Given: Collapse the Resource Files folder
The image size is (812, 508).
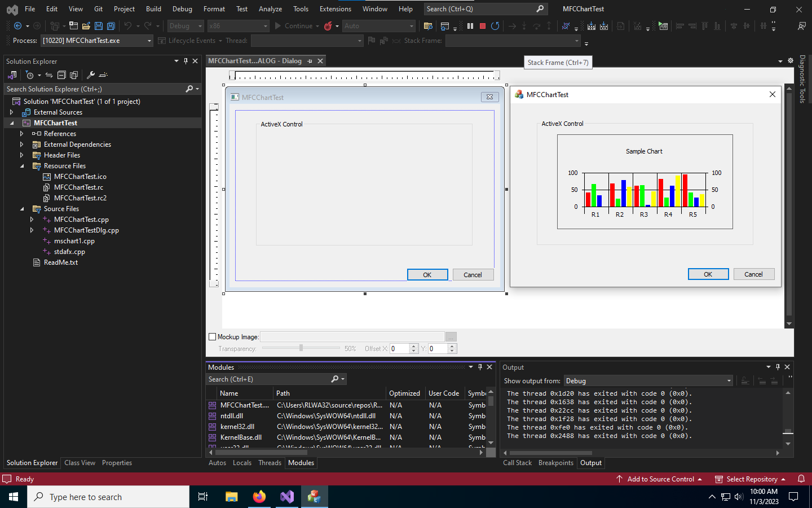Looking at the screenshot, I should (22, 166).
